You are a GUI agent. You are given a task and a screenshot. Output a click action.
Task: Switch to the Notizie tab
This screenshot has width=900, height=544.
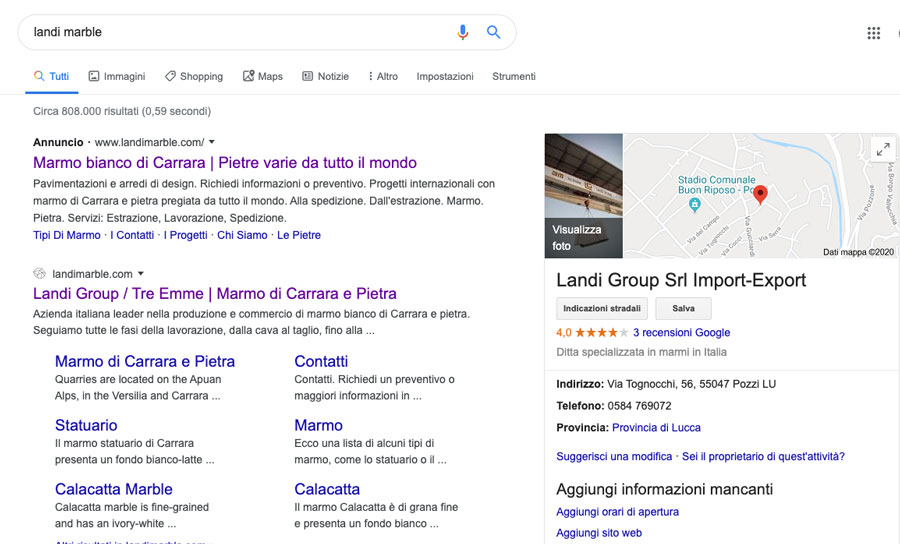[x=325, y=76]
